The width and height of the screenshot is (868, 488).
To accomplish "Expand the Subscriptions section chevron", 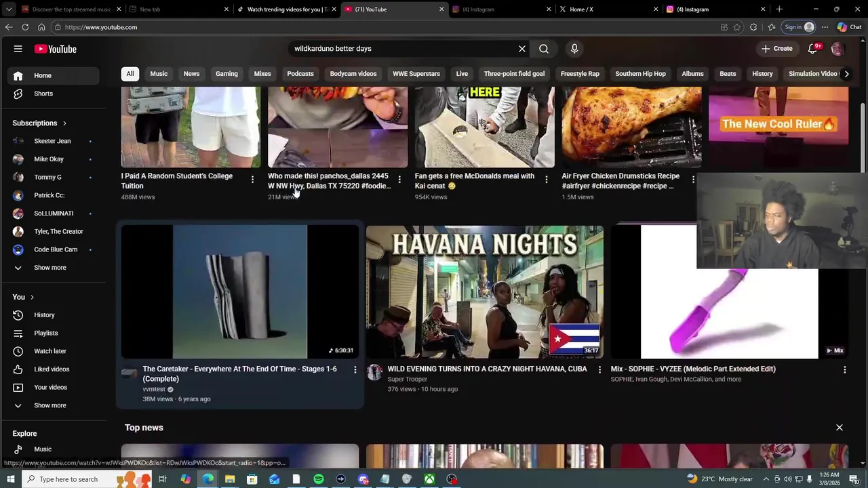I will point(64,123).
